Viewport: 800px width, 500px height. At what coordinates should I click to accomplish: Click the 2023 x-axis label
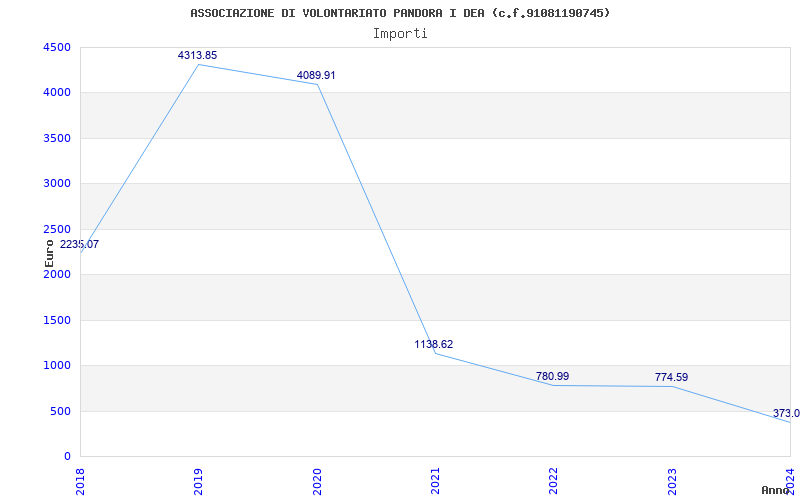point(671,481)
